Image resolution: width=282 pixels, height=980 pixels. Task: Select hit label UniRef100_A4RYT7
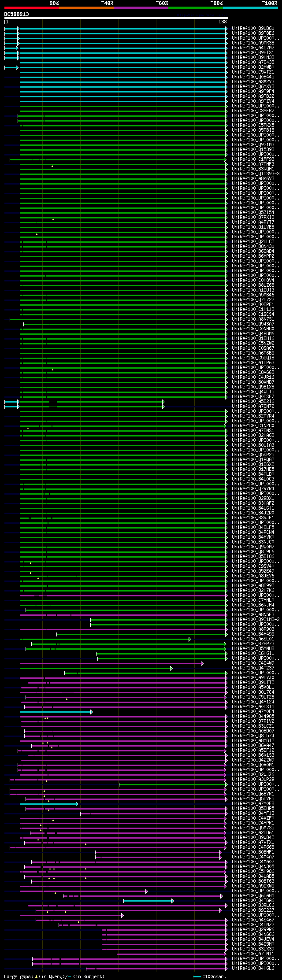(253, 222)
